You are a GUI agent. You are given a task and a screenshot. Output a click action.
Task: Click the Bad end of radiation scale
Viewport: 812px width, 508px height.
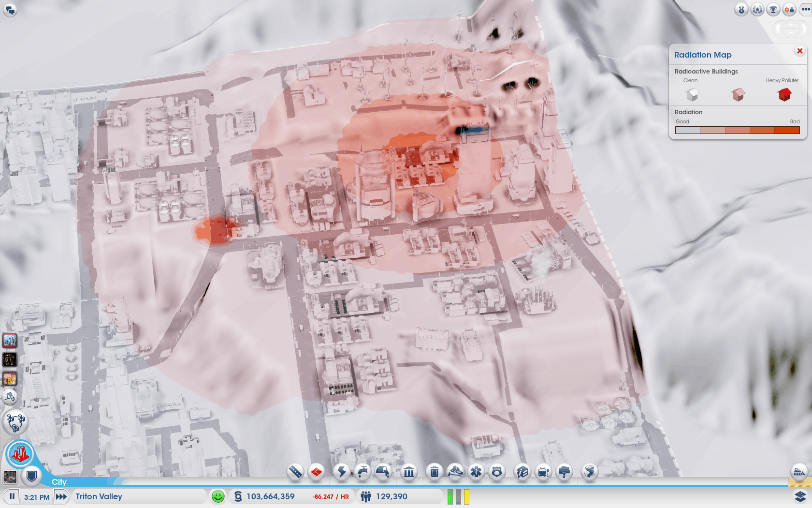click(x=787, y=130)
